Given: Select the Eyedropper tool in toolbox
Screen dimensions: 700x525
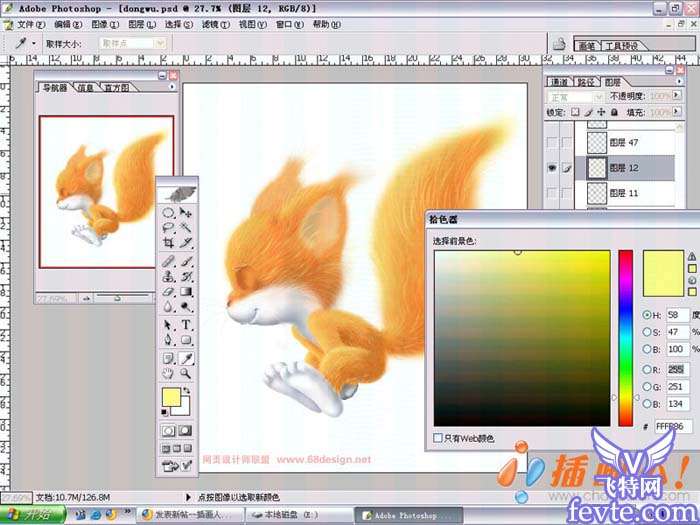Looking at the screenshot, I should click(x=187, y=357).
